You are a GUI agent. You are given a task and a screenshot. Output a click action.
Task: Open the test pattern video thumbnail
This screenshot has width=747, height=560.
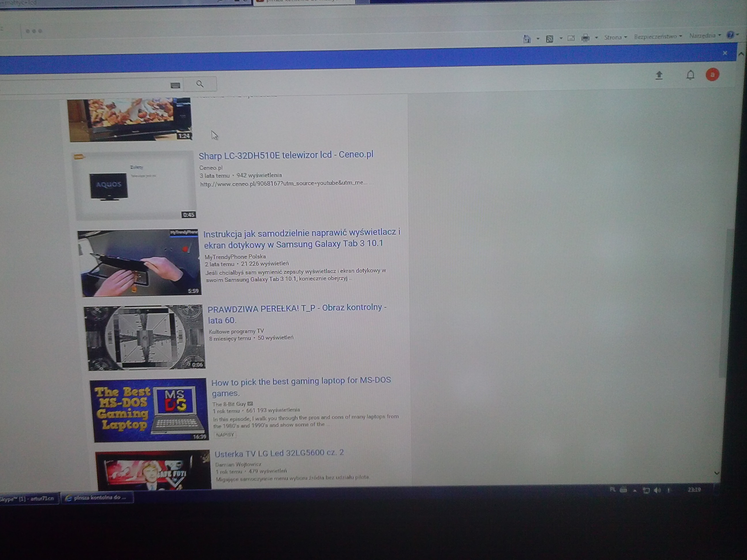click(x=145, y=338)
